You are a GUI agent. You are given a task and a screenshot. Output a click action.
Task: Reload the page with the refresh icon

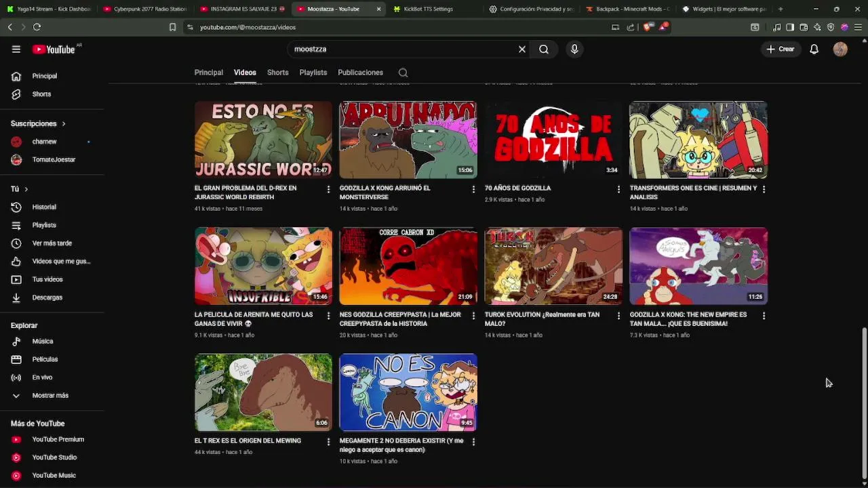(x=37, y=27)
